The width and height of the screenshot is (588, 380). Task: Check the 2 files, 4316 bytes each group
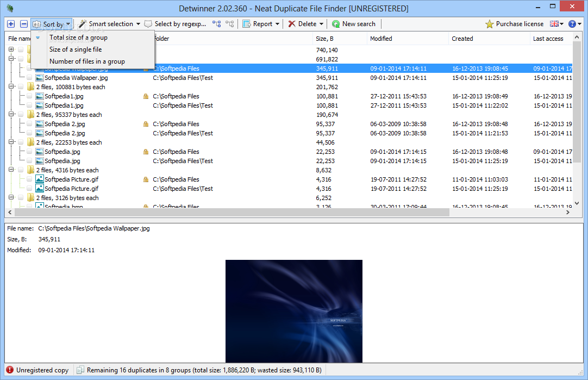(x=21, y=170)
